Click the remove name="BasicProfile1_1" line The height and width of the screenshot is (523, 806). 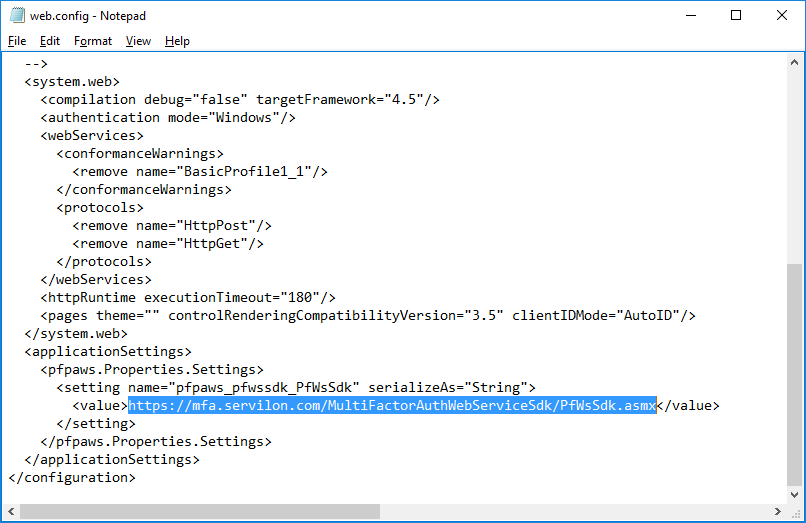point(200,171)
